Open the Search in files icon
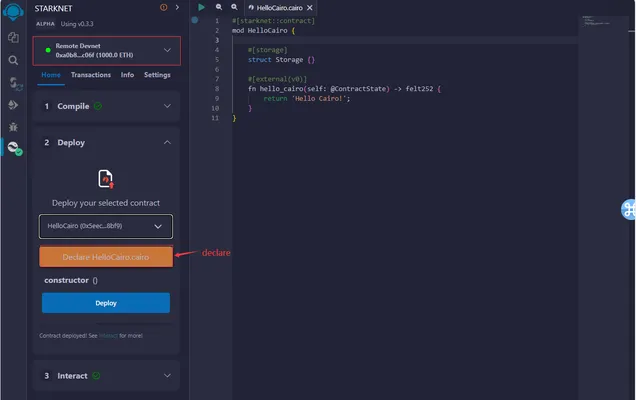 tap(13, 60)
